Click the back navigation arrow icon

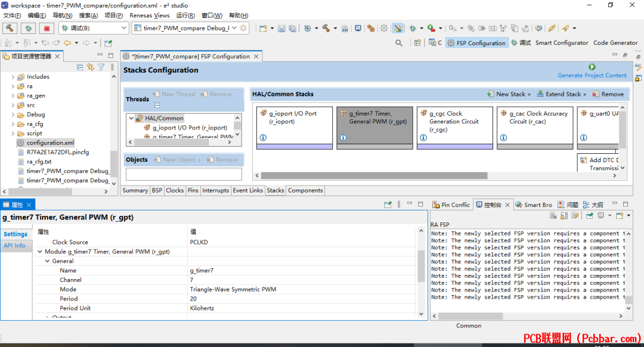tap(67, 43)
